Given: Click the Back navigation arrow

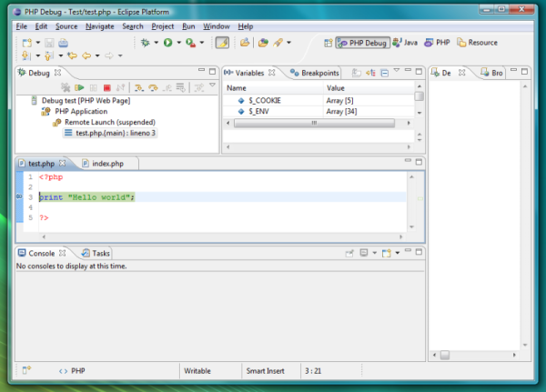Looking at the screenshot, I should [x=86, y=55].
